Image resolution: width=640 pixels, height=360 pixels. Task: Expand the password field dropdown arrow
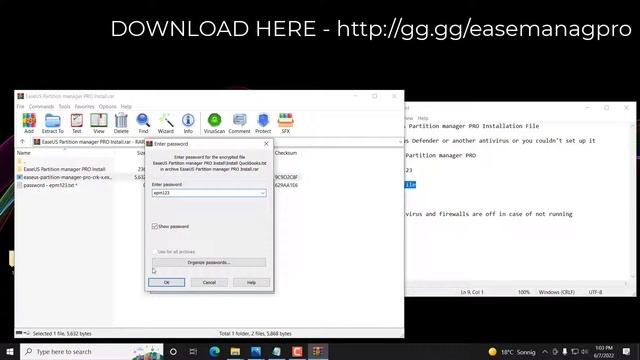[x=262, y=193]
